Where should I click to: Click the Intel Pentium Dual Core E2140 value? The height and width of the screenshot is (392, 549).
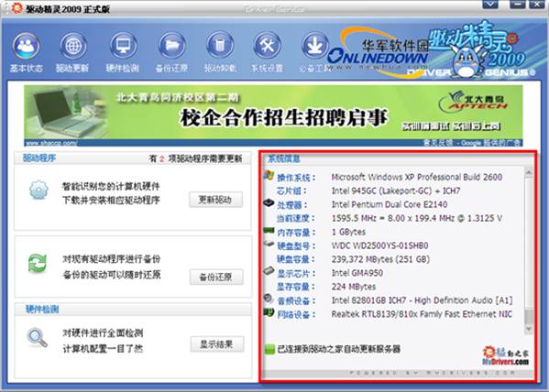pyautogui.click(x=390, y=204)
